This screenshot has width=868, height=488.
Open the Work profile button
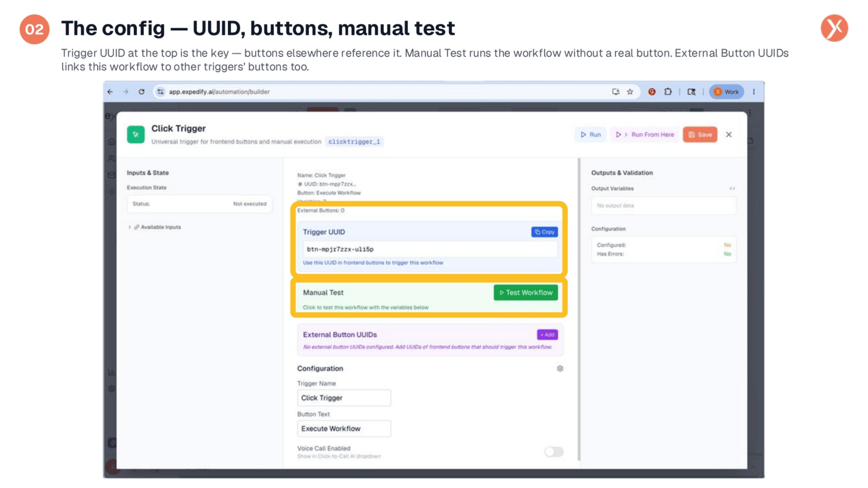(726, 92)
